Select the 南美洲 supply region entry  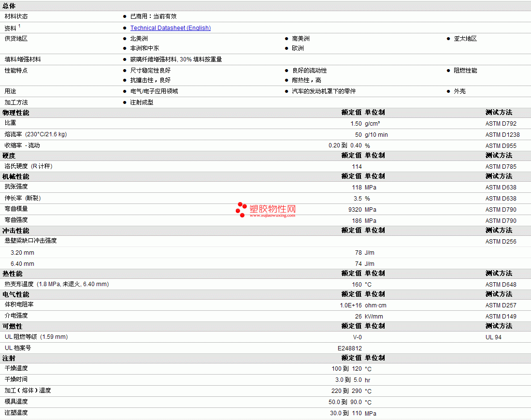[x=301, y=39]
